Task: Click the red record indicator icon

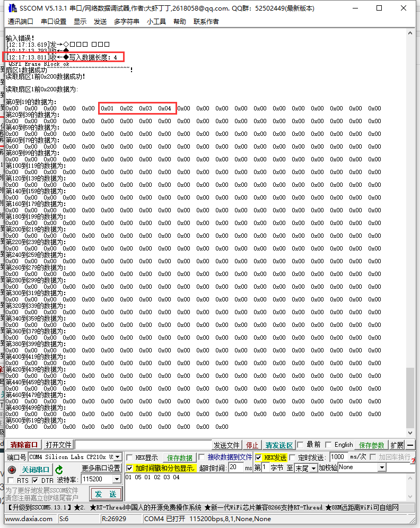Action: coord(12,470)
